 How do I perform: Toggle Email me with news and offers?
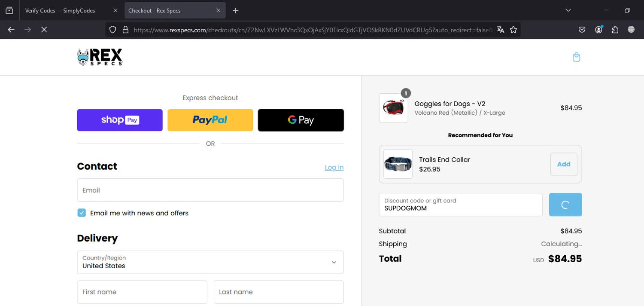click(x=82, y=213)
